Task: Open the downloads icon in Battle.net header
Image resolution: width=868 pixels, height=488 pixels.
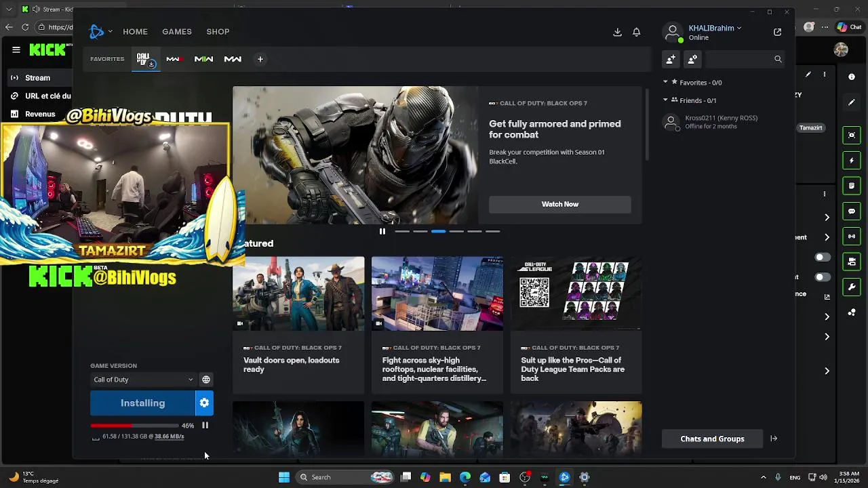Action: click(x=617, y=32)
